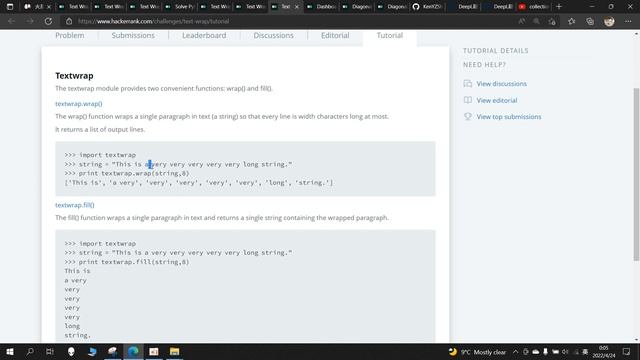The image size is (640, 360).
Task: Open the Problem tab
Action: [70, 36]
